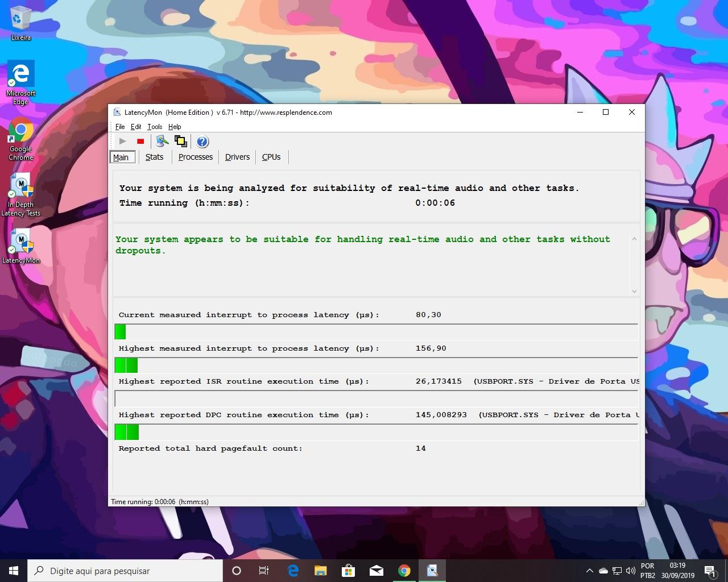Viewport: 728px width, 582px height.
Task: Select the Microsoft Edge desktop icon
Action: (21, 83)
